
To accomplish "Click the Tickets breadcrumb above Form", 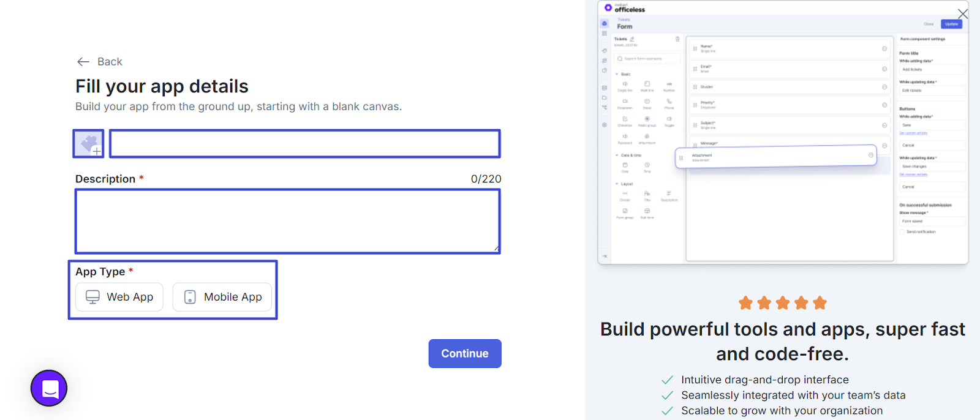I will (624, 20).
